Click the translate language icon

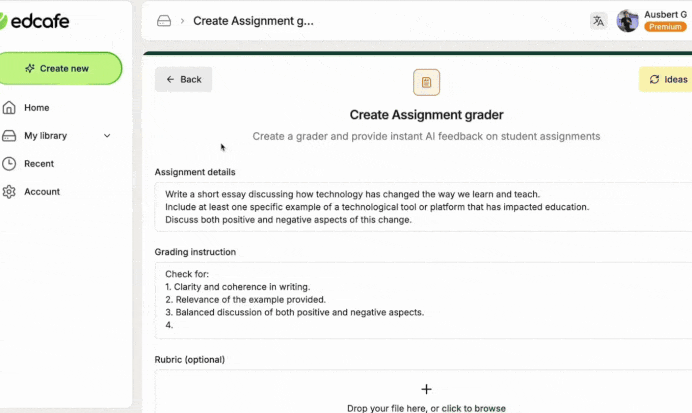(x=598, y=21)
